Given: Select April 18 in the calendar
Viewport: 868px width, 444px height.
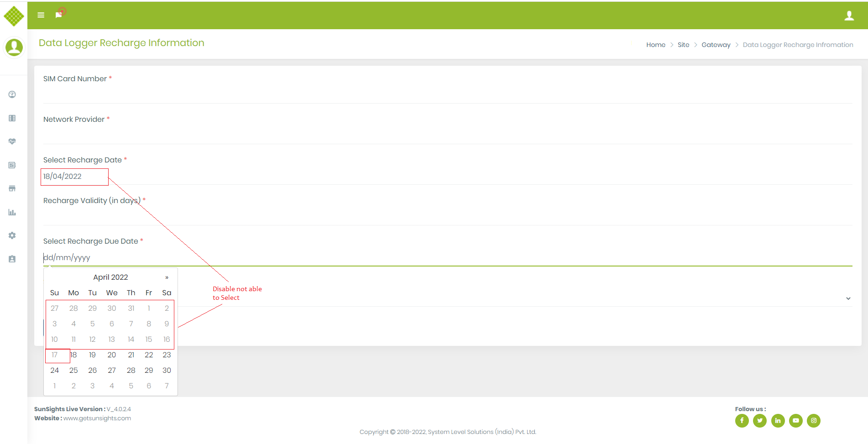Looking at the screenshot, I should (x=73, y=355).
